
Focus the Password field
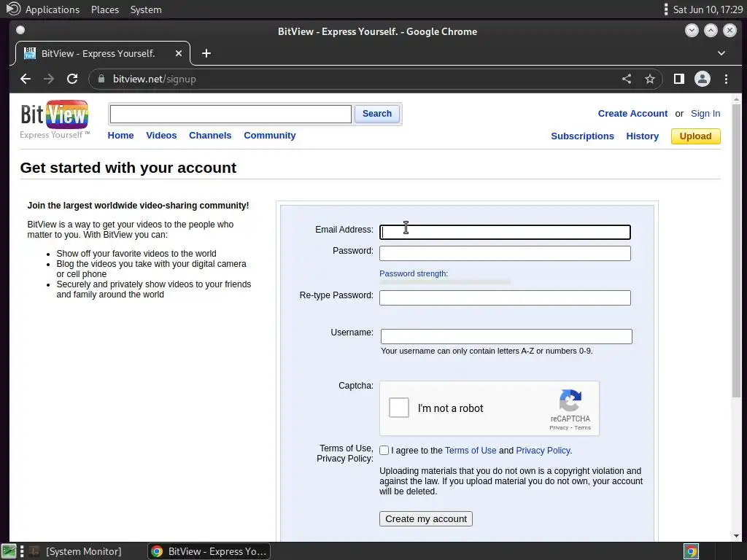[505, 253]
